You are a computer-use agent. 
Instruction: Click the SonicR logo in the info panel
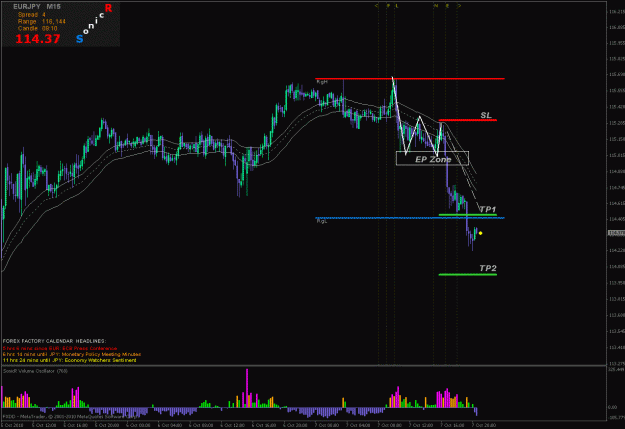coord(94,23)
